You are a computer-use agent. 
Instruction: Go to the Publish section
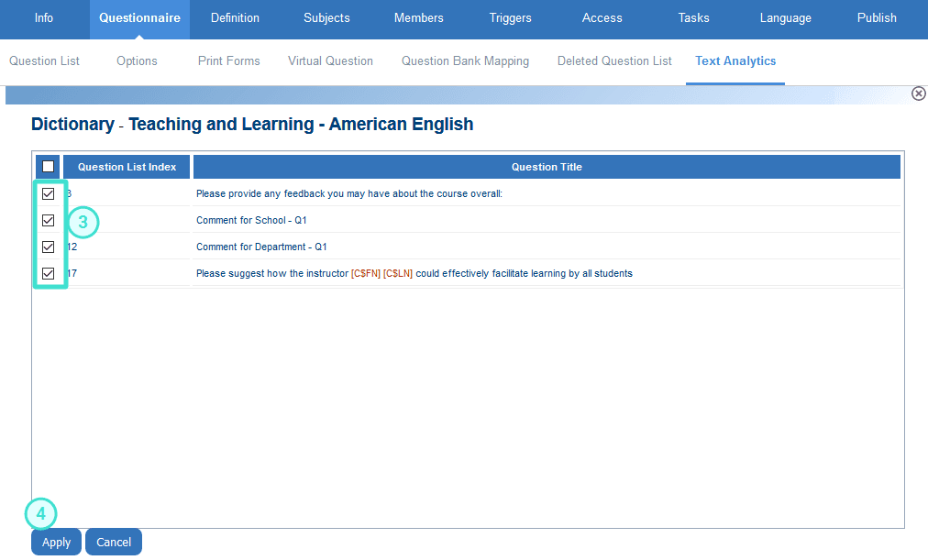tap(876, 18)
